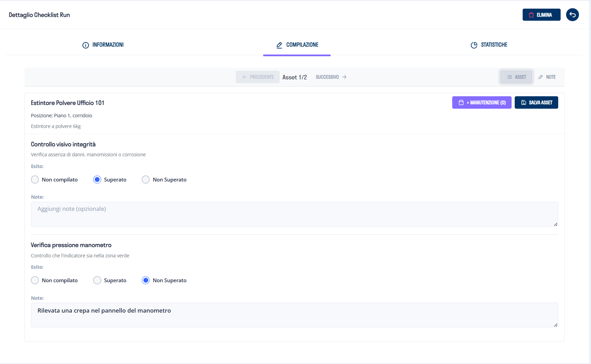Go to next asset with Successivo

[x=331, y=77]
